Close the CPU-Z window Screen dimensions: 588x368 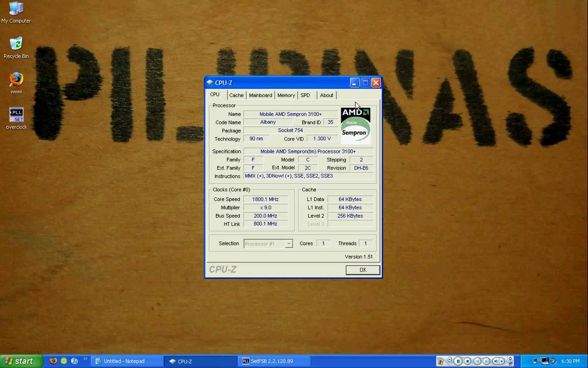376,83
